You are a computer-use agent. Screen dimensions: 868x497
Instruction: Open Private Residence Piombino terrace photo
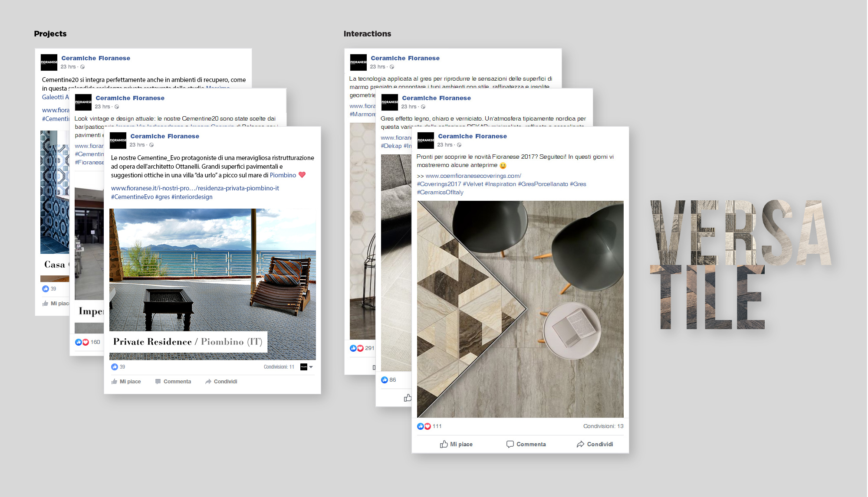coord(213,284)
